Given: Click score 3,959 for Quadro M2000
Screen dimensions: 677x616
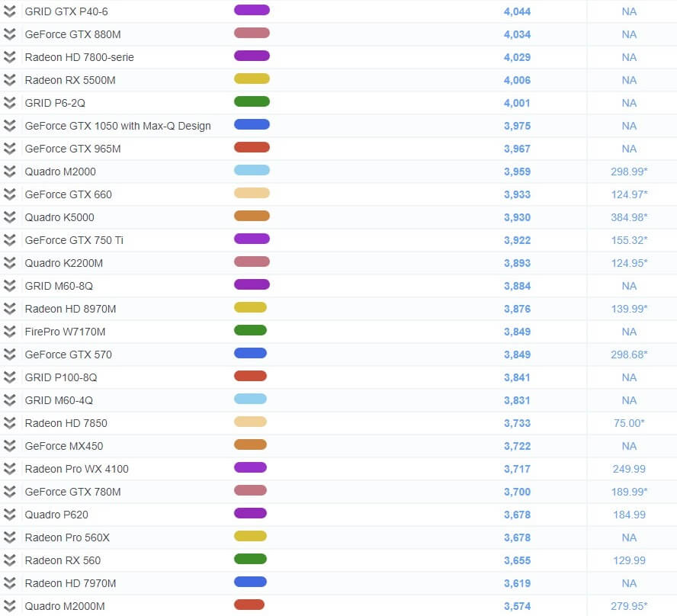Looking at the screenshot, I should (517, 172).
